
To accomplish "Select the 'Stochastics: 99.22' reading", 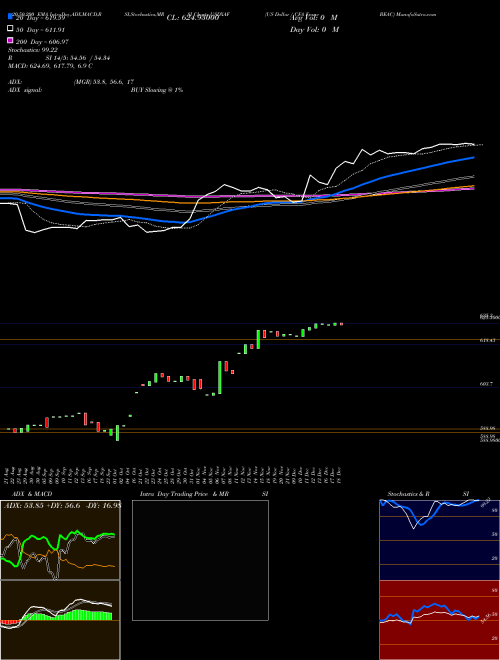I will 33,50.
